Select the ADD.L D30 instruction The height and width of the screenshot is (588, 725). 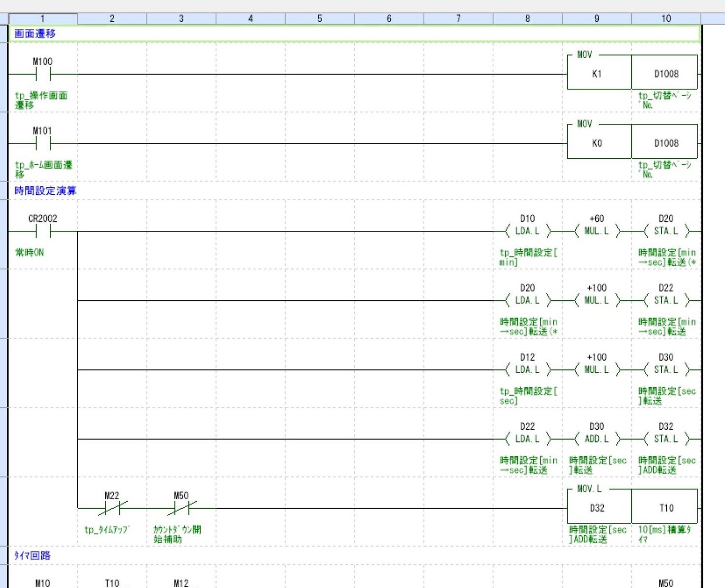tap(596, 439)
